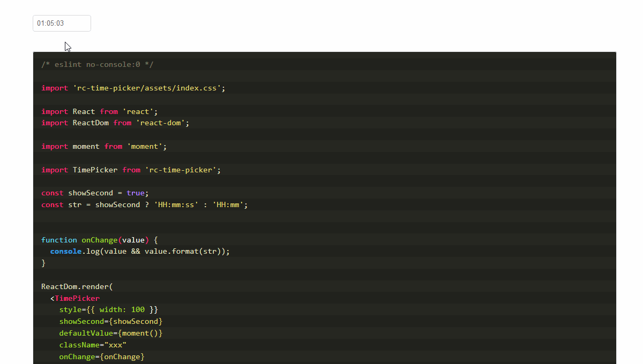Select the moment import line
The image size is (643, 364).
[103, 146]
